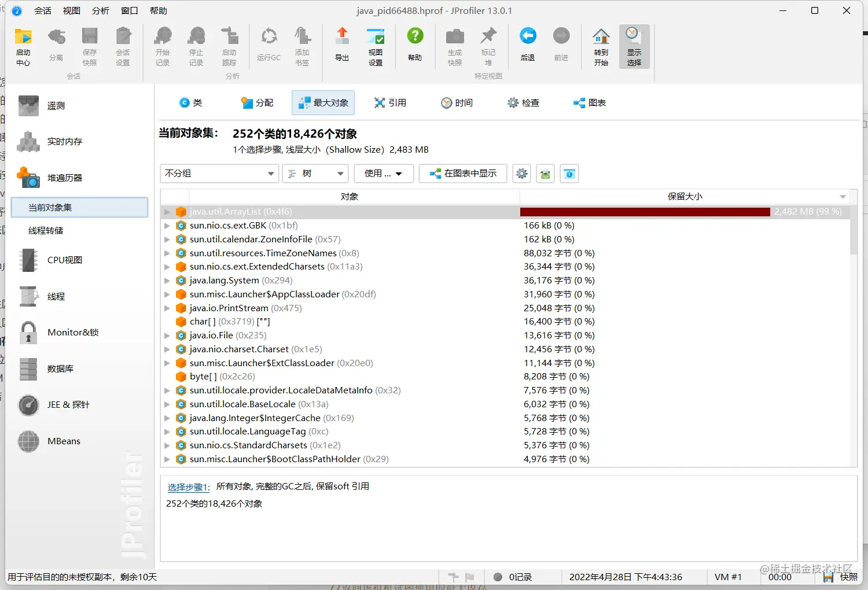This screenshot has height=590, width=868.
Task: Click the 转到开始 go to start icon
Action: (x=601, y=46)
